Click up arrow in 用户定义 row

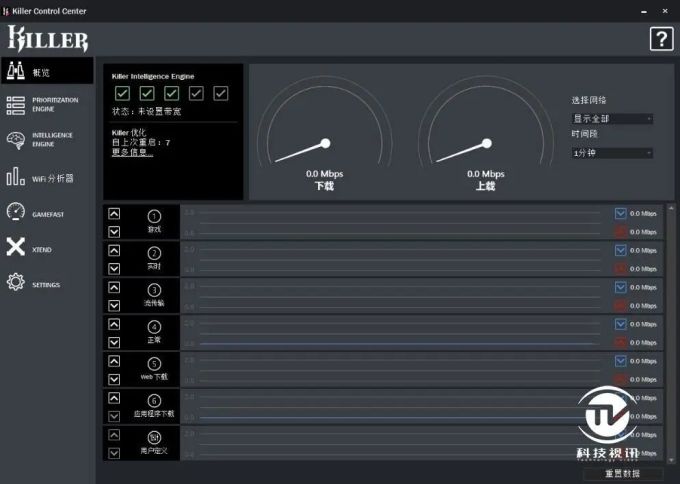click(114, 435)
